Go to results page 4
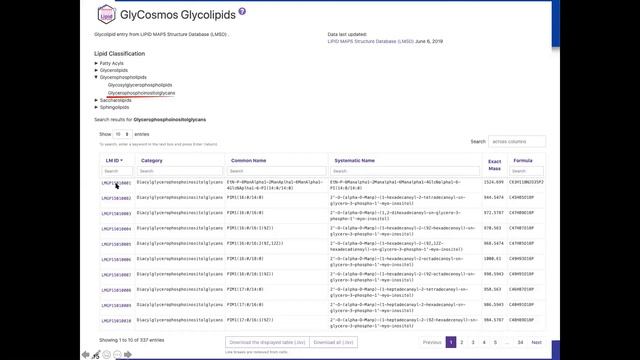 [484, 342]
